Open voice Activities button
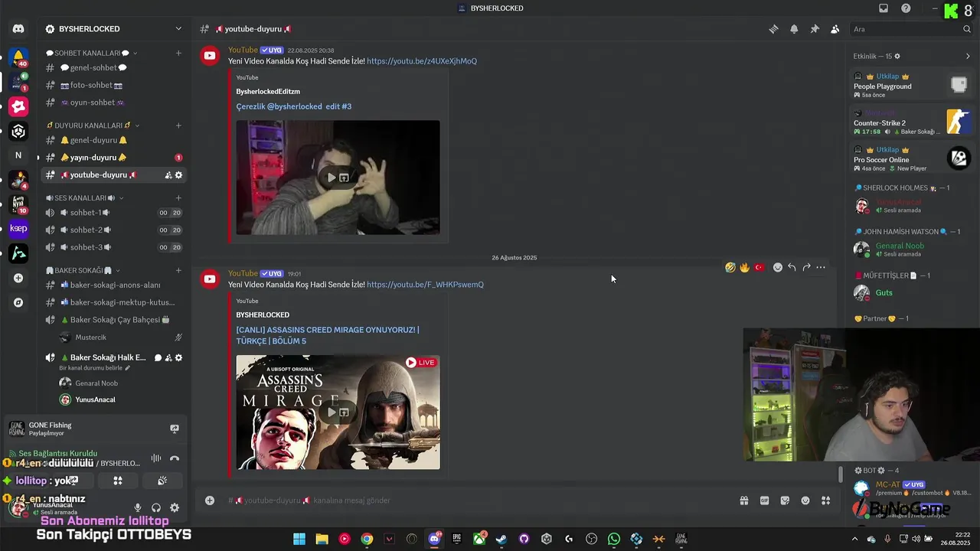 pos(118,481)
